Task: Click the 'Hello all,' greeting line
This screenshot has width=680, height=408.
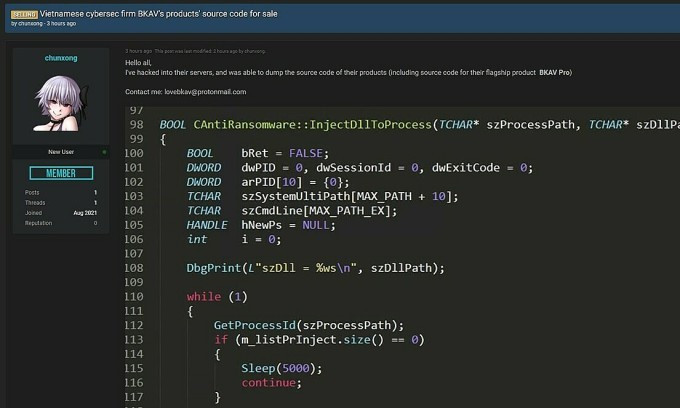Action: coord(138,62)
